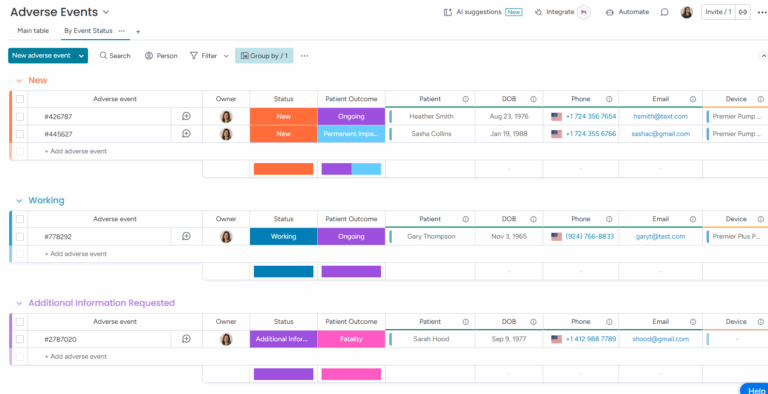This screenshot has width=768, height=394.
Task: Open email link hsmith@text.com
Action: [x=660, y=117]
